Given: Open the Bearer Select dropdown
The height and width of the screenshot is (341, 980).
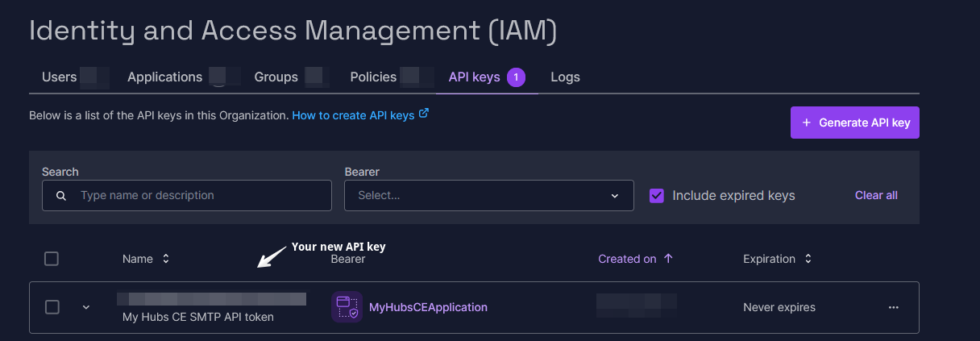Looking at the screenshot, I should (489, 195).
